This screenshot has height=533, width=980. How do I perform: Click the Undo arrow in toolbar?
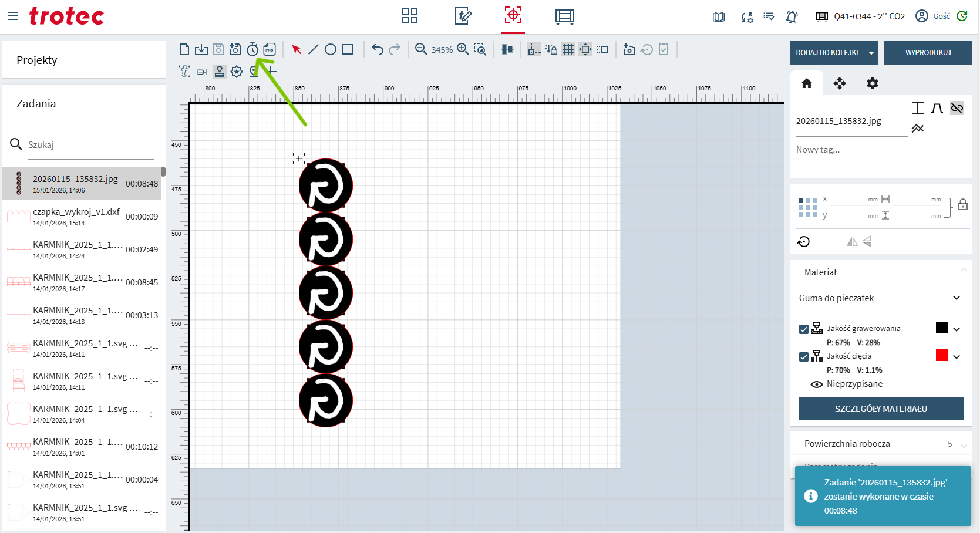pos(378,50)
